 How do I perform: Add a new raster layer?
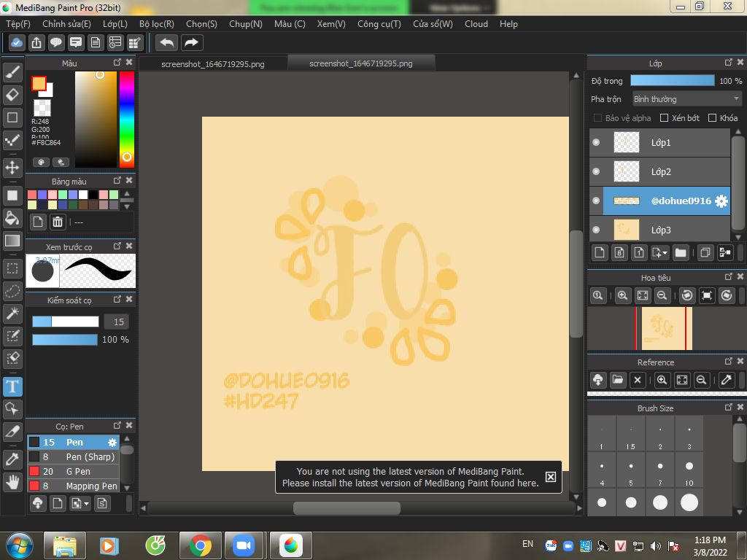coord(600,252)
